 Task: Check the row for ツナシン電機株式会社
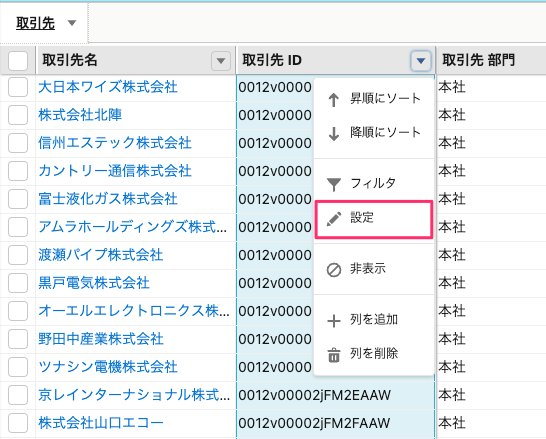tap(18, 367)
